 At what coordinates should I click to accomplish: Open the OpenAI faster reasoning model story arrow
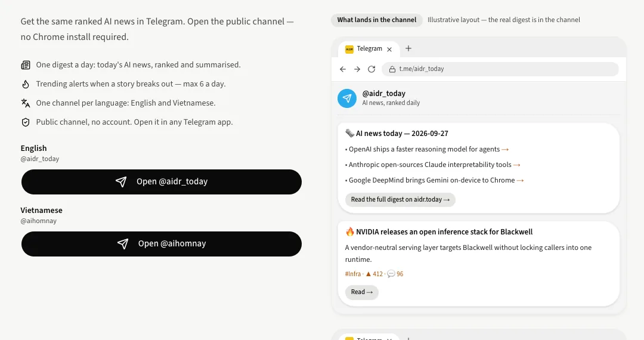click(505, 150)
